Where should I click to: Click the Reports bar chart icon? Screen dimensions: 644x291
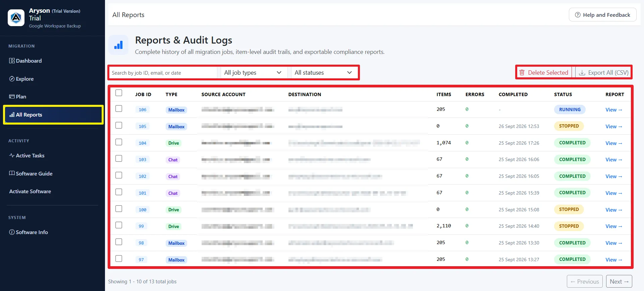point(118,45)
